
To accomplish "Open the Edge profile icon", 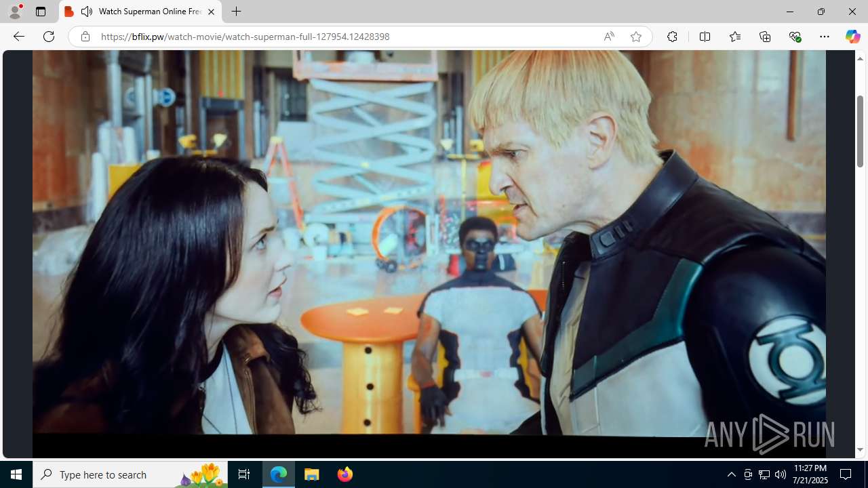I will 15,12.
